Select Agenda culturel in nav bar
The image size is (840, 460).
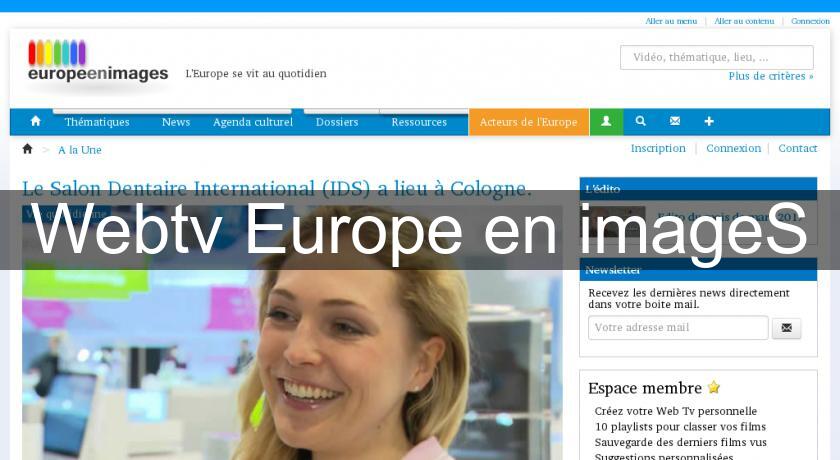(x=253, y=122)
